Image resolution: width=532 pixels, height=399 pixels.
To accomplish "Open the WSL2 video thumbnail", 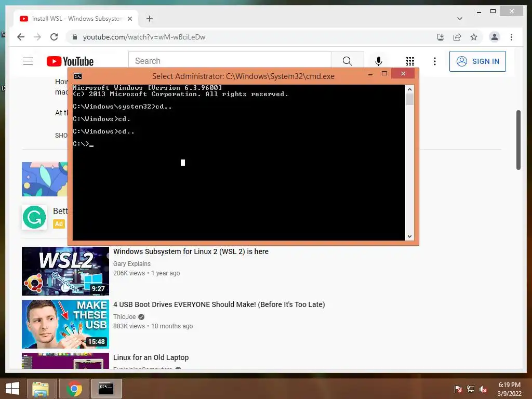I will [x=65, y=271].
